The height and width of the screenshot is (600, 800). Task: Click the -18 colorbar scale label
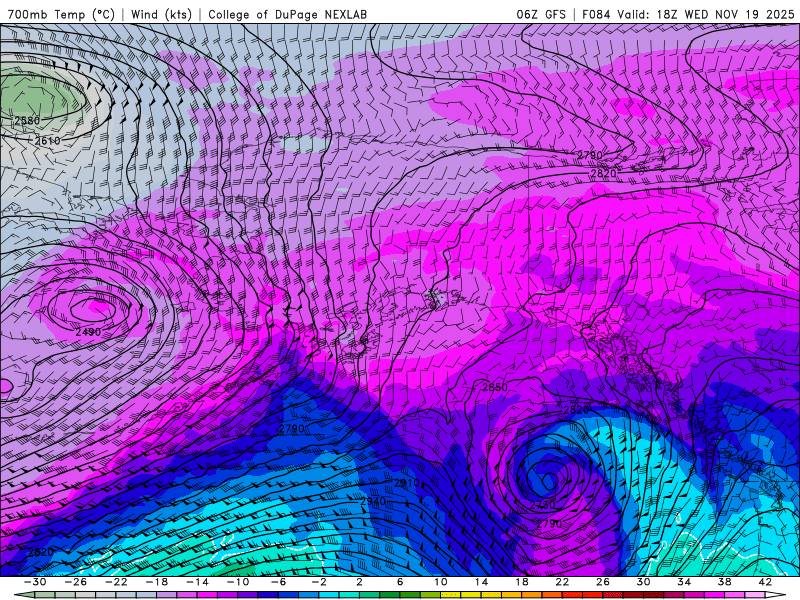coord(157,582)
